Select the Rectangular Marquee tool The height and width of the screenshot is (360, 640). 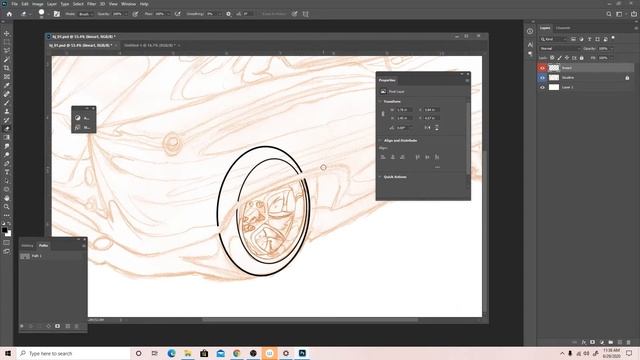(x=7, y=42)
